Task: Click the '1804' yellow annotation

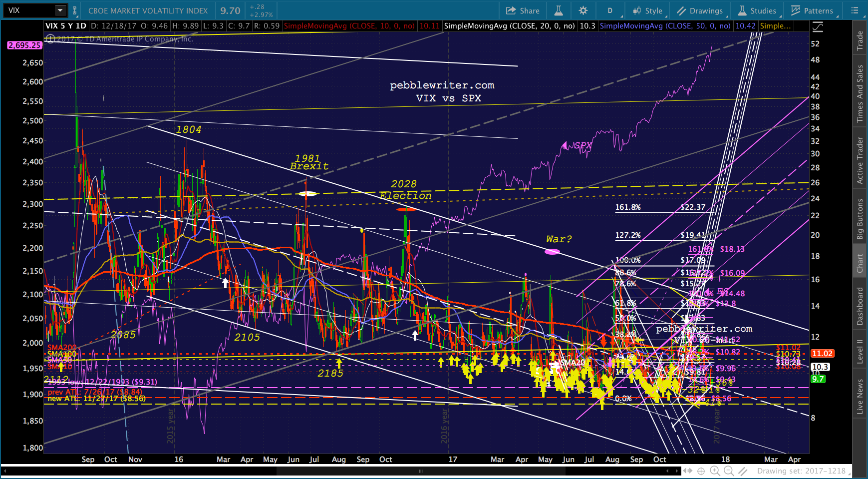Action: tap(189, 130)
